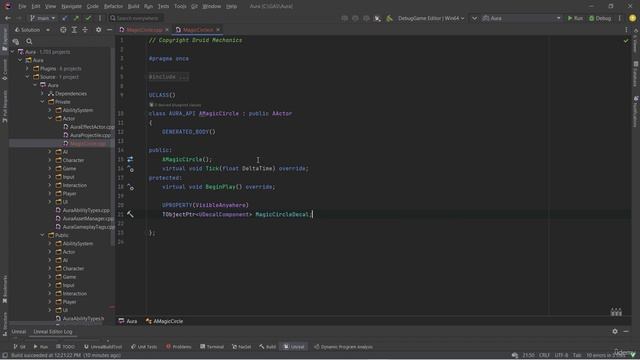Image resolution: width=640 pixels, height=360 pixels.
Task: Click the locate file target icon
Action: [x=63, y=30]
